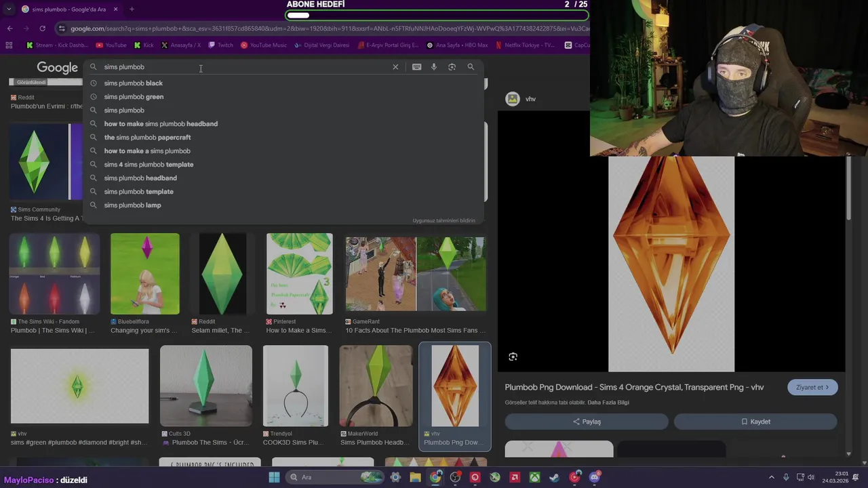Open File Explorer from the taskbar
868x488 pixels.
coord(415,477)
